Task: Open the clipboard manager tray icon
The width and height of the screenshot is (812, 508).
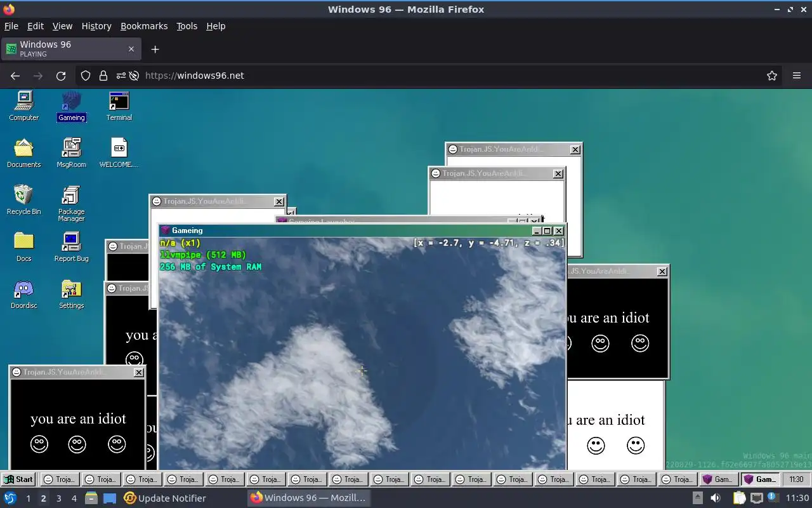Action: pyautogui.click(x=740, y=498)
